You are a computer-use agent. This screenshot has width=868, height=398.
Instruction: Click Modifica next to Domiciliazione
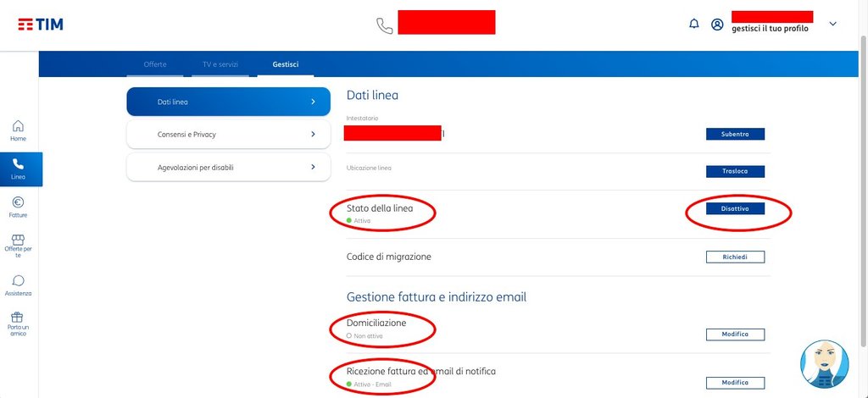click(x=735, y=334)
